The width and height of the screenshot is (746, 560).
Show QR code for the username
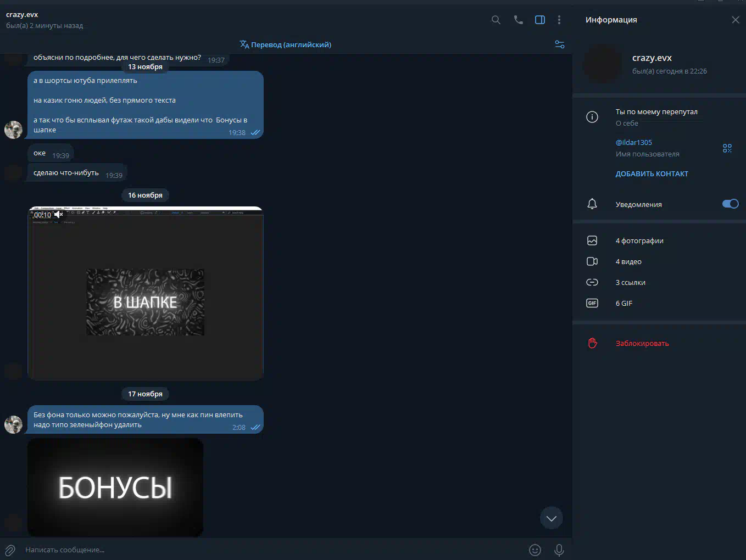click(727, 148)
